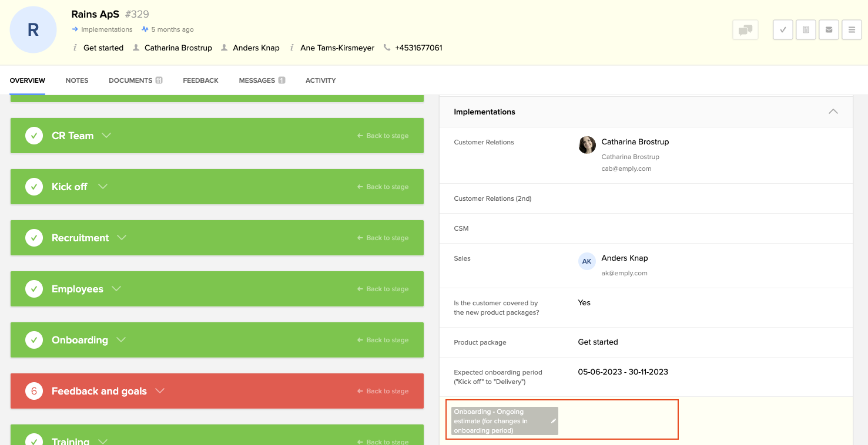Toggle the CR Team stage checkmark
Image resolution: width=868 pixels, height=445 pixels.
tap(34, 136)
